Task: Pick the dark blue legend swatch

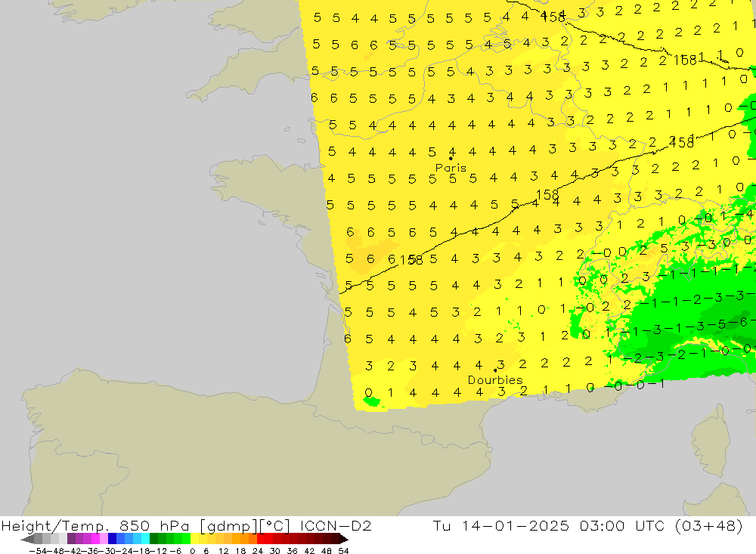Action: (x=113, y=539)
